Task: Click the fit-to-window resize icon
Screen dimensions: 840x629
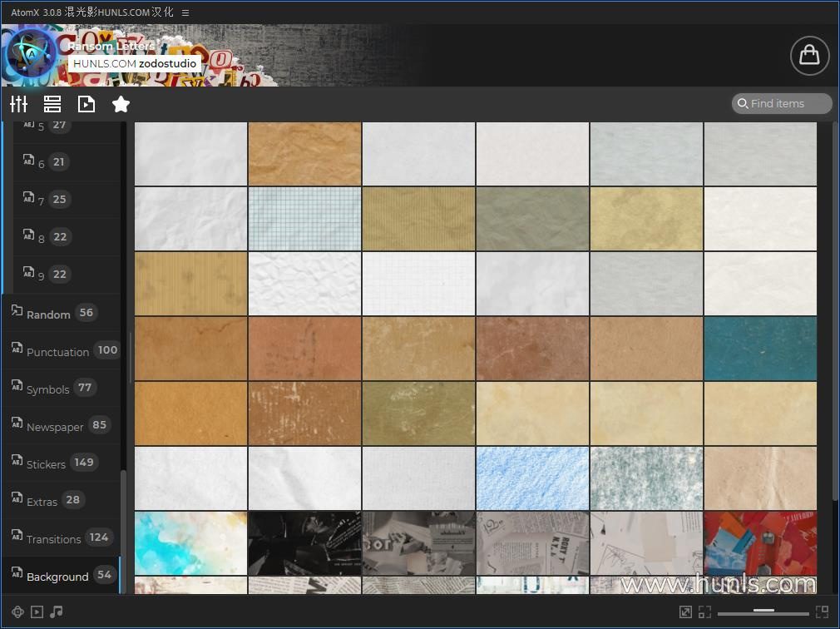Action: 685,612
